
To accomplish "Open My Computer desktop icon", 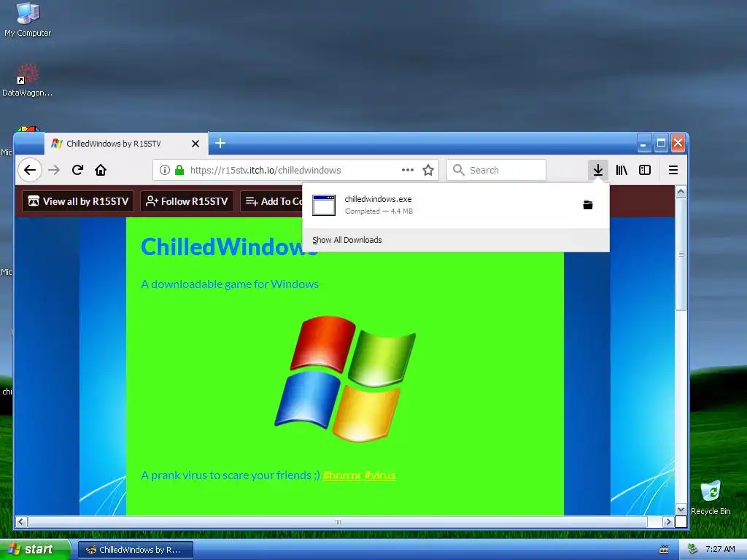I will 28,19.
